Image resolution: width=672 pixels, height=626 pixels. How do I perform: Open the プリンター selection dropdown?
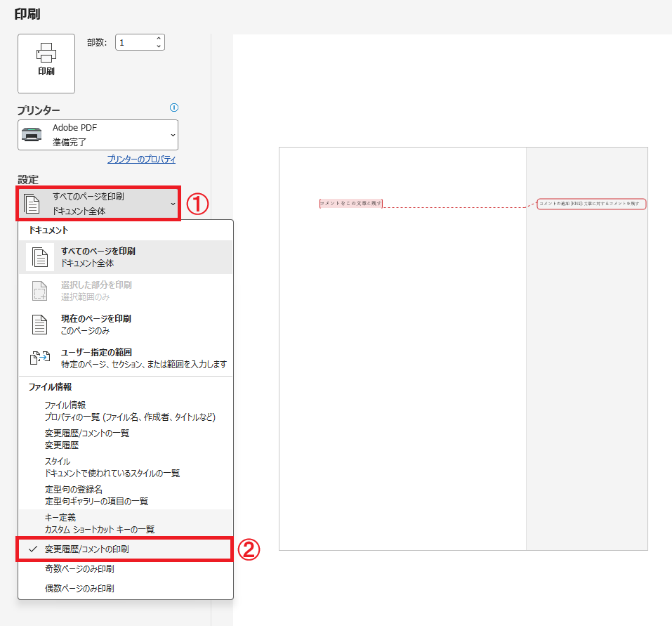coord(172,134)
